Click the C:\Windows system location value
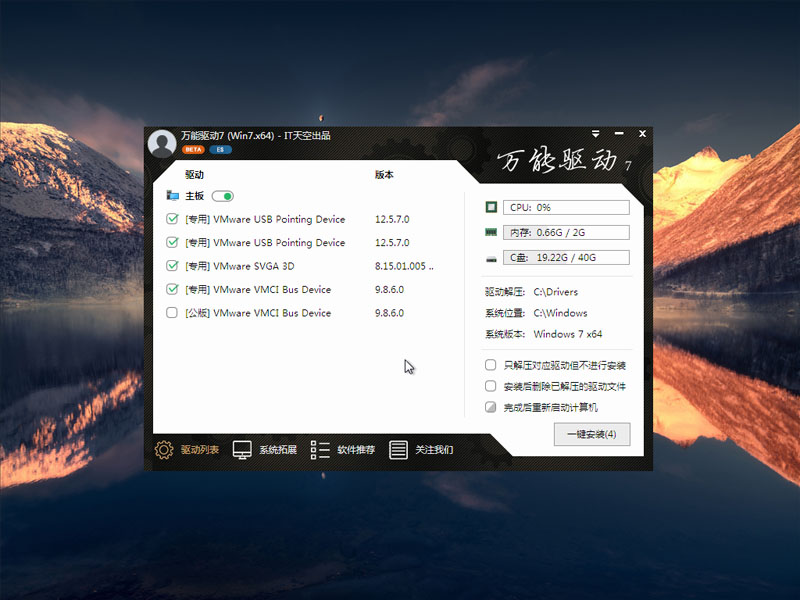 click(560, 313)
